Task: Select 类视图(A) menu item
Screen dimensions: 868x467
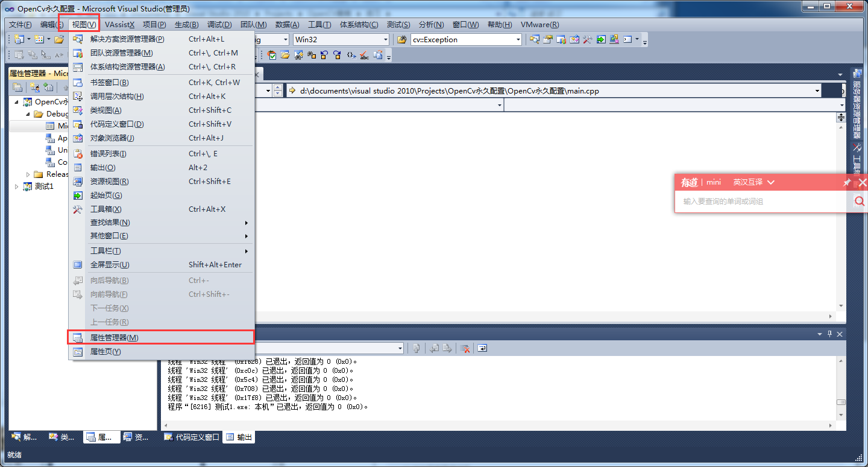Action: point(161,110)
